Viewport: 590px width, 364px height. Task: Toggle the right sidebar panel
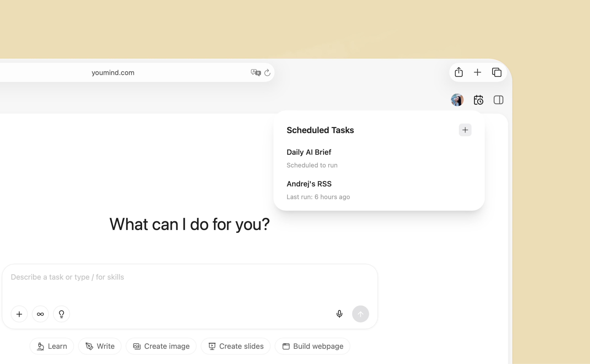[498, 100]
